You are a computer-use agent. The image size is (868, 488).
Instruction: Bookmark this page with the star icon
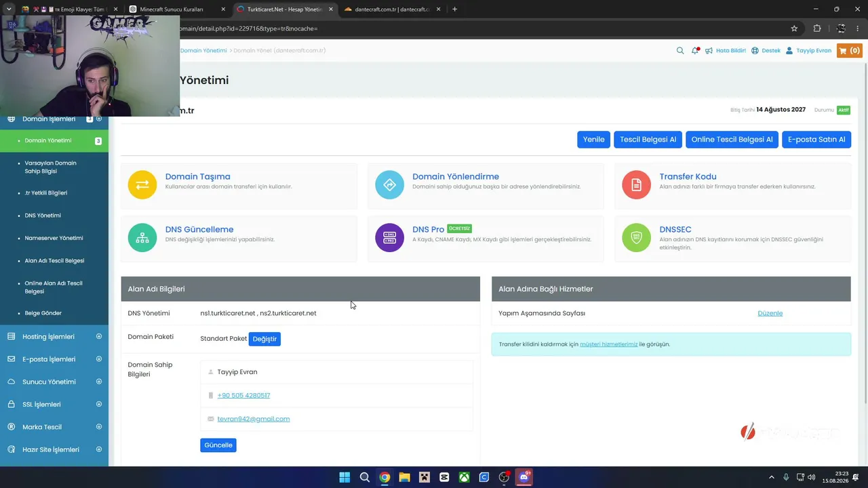tap(794, 28)
